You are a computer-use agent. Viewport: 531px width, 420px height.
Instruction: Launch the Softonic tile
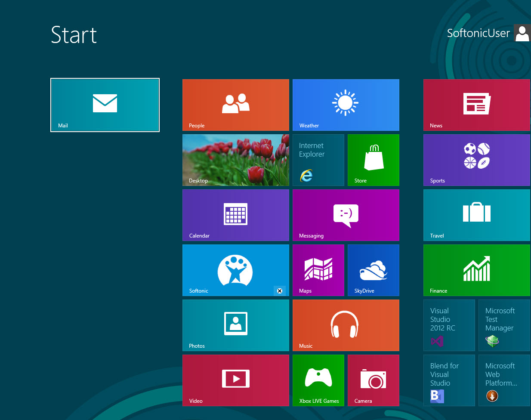pyautogui.click(x=236, y=270)
